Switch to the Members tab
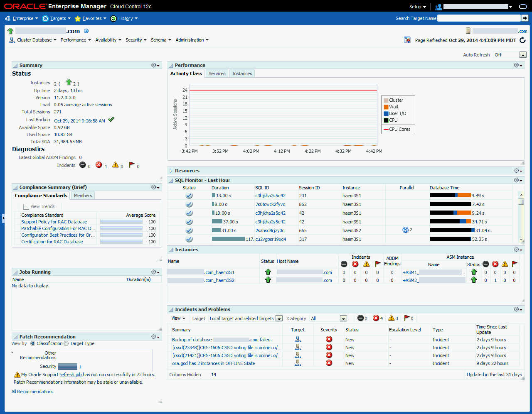The image size is (532, 414). 83,196
